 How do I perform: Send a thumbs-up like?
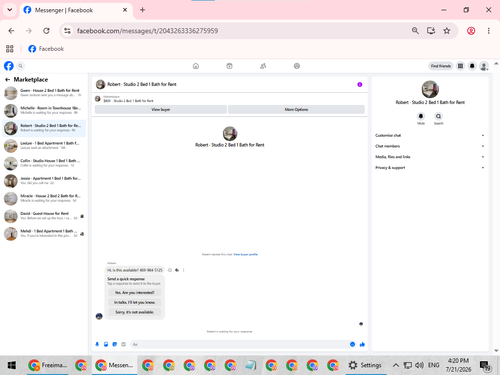click(x=362, y=344)
